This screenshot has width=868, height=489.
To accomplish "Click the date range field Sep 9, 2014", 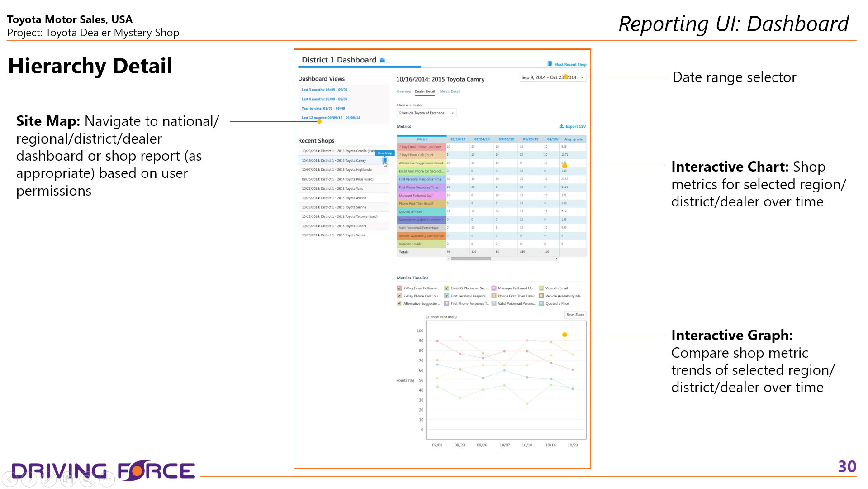I will [549, 77].
